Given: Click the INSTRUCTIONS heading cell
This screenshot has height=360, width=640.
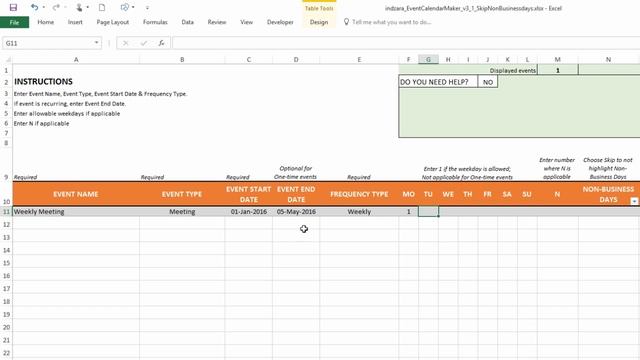Looking at the screenshot, I should (43, 82).
